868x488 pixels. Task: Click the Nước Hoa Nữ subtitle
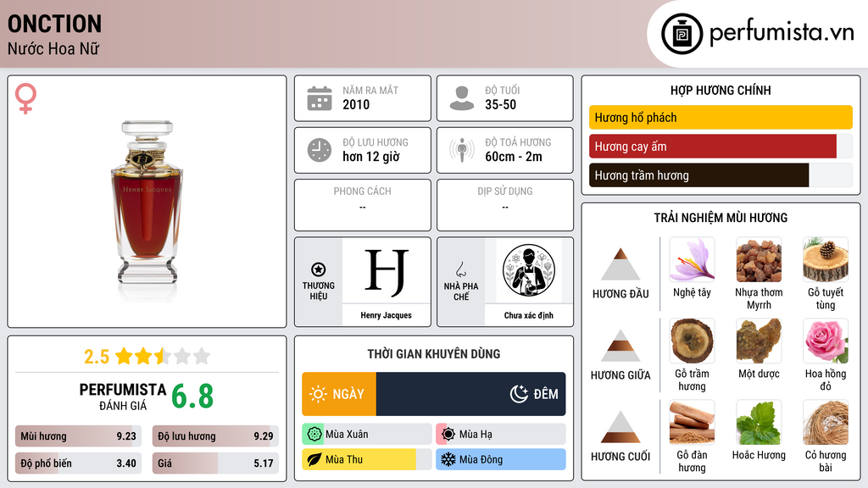[53, 48]
